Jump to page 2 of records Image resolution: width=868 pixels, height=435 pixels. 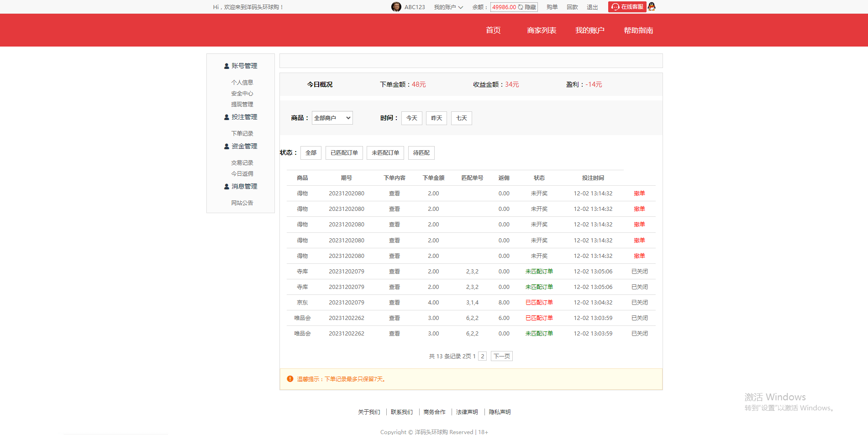pyautogui.click(x=482, y=356)
